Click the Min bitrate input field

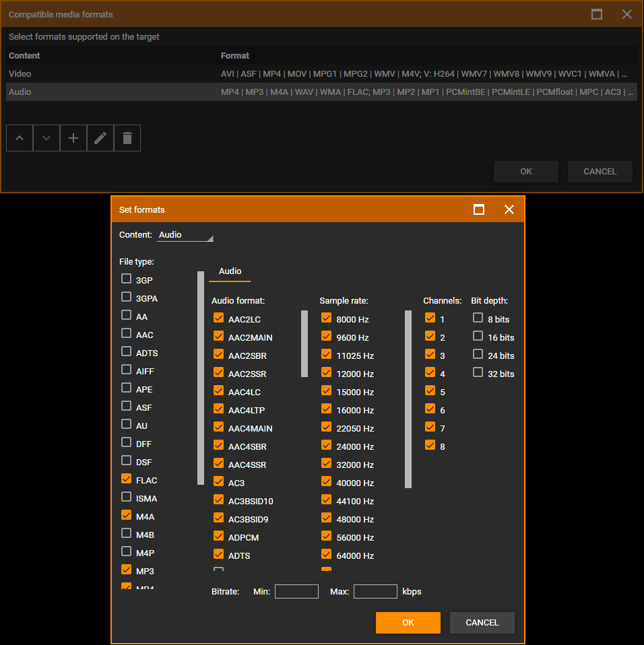tap(296, 592)
